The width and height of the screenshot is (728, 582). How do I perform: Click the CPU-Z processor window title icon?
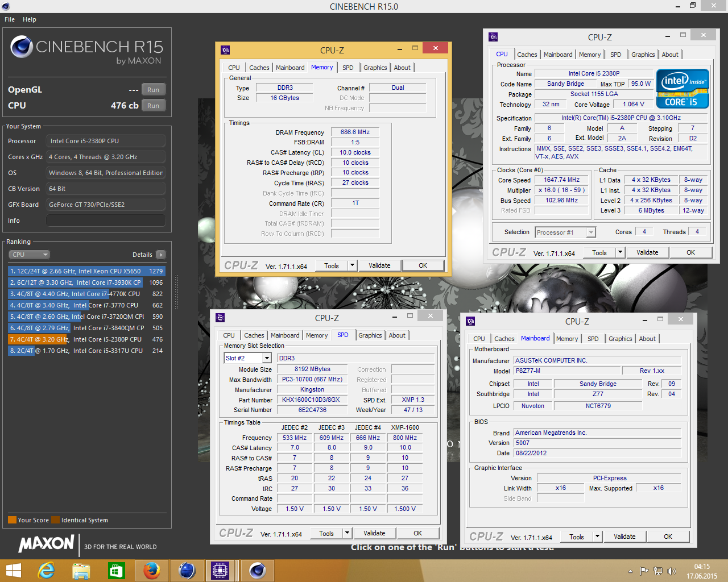493,38
